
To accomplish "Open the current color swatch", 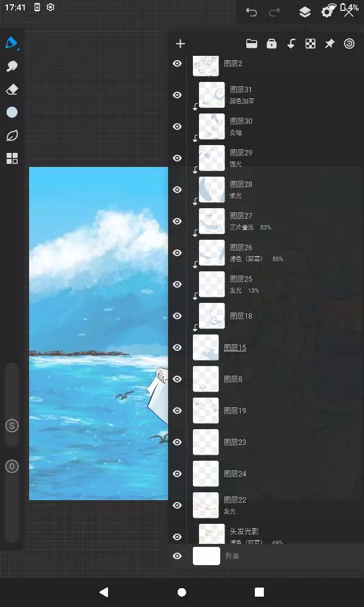I will point(12,112).
